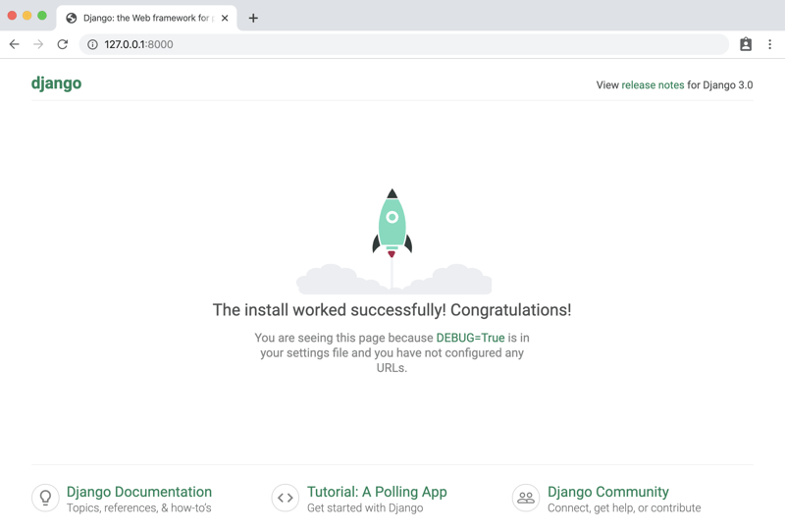
Task: Open the Django Community link
Action: click(x=607, y=492)
